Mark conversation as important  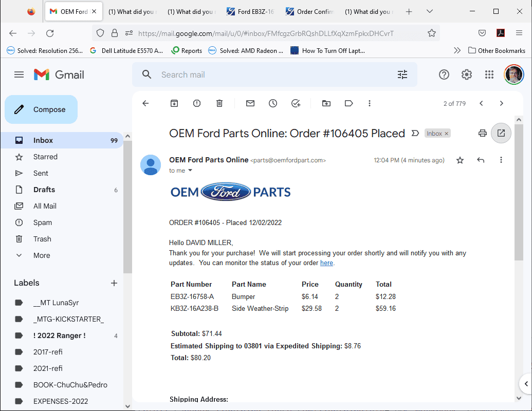[x=415, y=133]
